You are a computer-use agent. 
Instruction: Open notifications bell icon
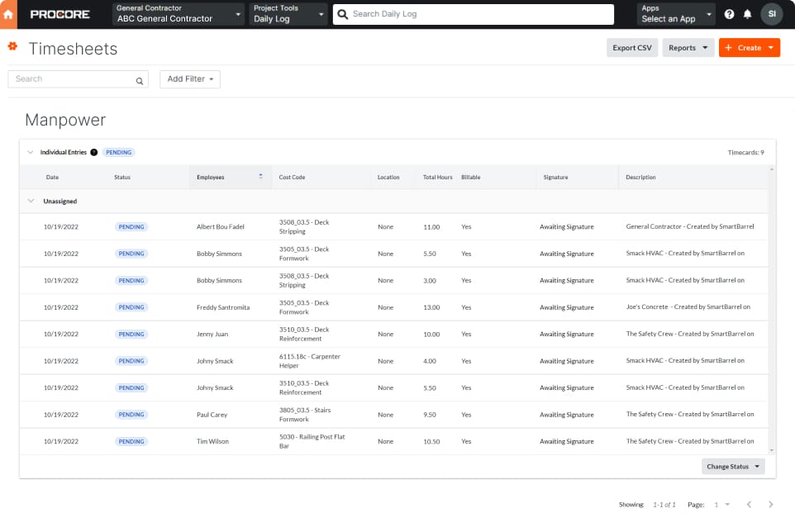pyautogui.click(x=748, y=14)
